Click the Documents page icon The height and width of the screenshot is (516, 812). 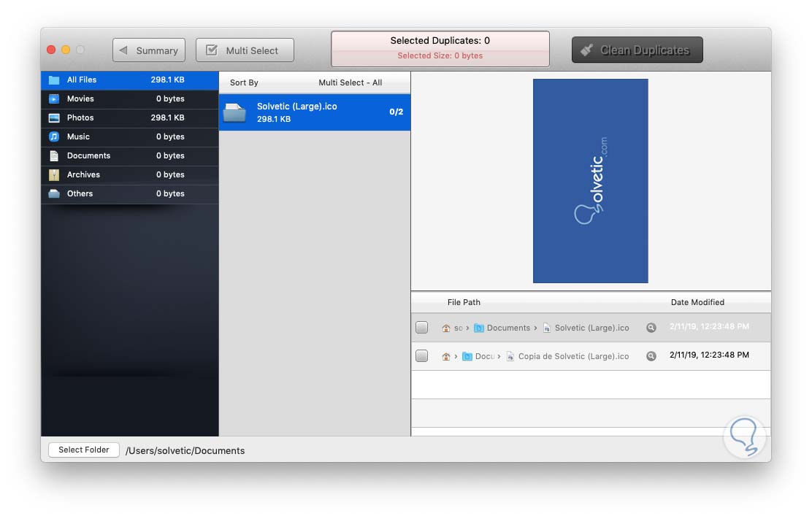coord(54,155)
